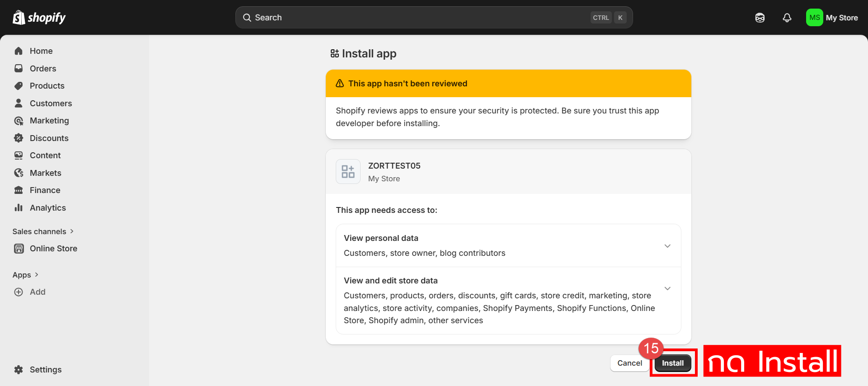Click the Settings gear icon
This screenshot has height=386, width=868.
pos(19,369)
